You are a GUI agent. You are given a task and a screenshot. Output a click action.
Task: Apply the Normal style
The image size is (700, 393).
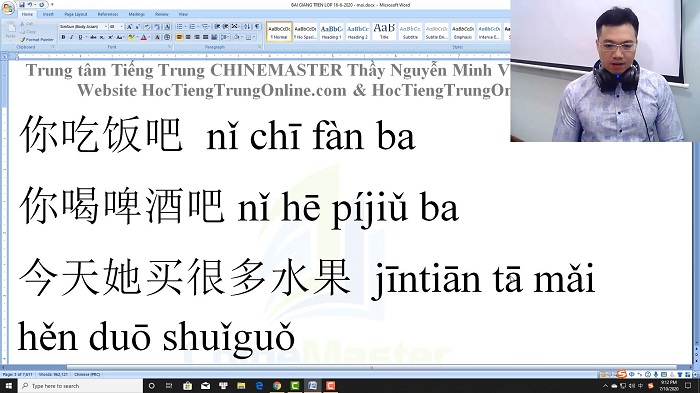click(x=279, y=32)
